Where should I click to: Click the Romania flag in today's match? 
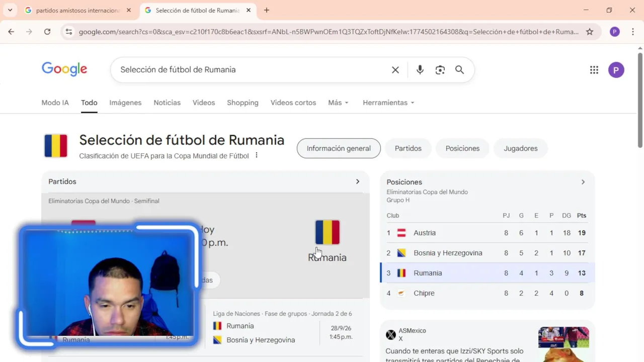point(327,232)
